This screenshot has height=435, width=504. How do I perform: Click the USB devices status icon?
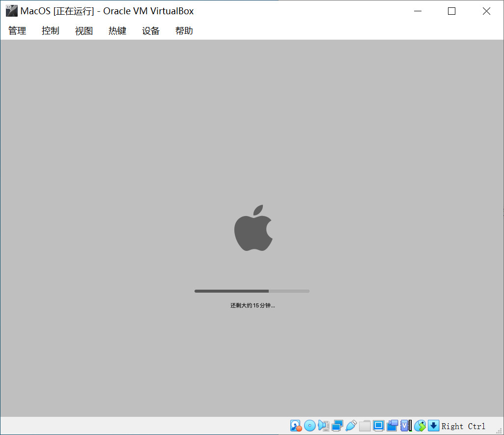click(x=351, y=426)
